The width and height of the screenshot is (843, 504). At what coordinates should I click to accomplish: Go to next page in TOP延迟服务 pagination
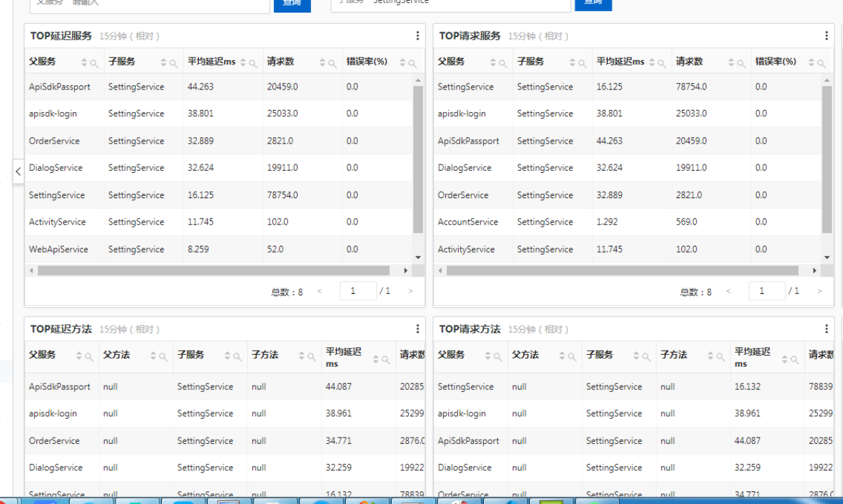tap(410, 291)
